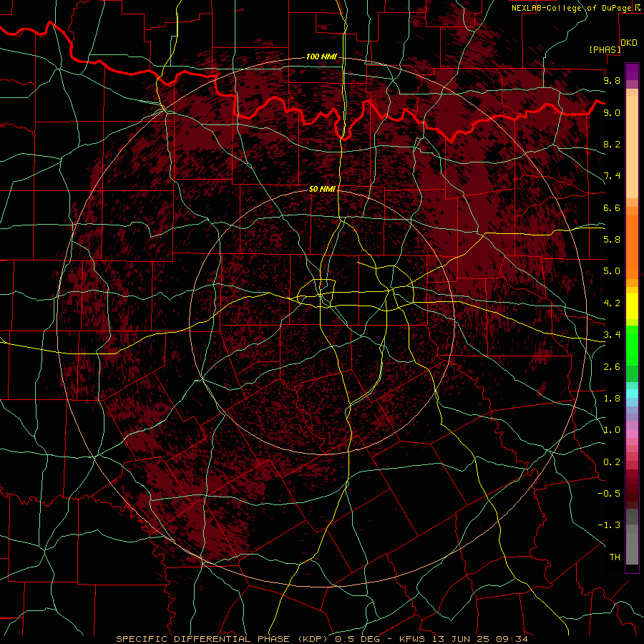644x644 pixels.
Task: Click the 9.8 scale value
Action: pos(612,80)
